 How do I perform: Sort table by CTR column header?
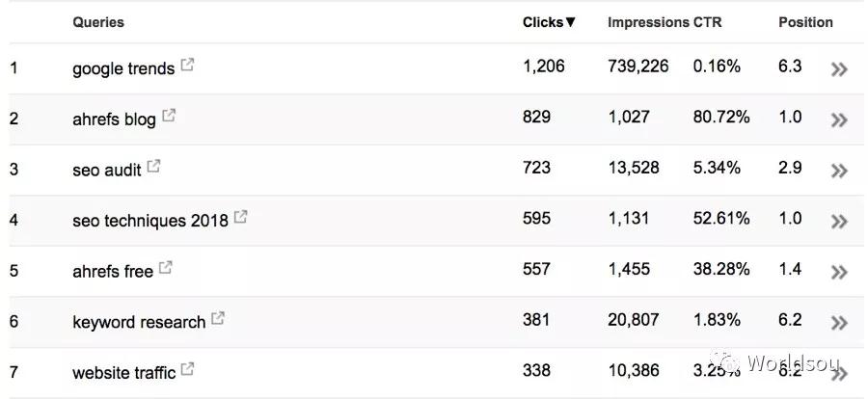[708, 22]
